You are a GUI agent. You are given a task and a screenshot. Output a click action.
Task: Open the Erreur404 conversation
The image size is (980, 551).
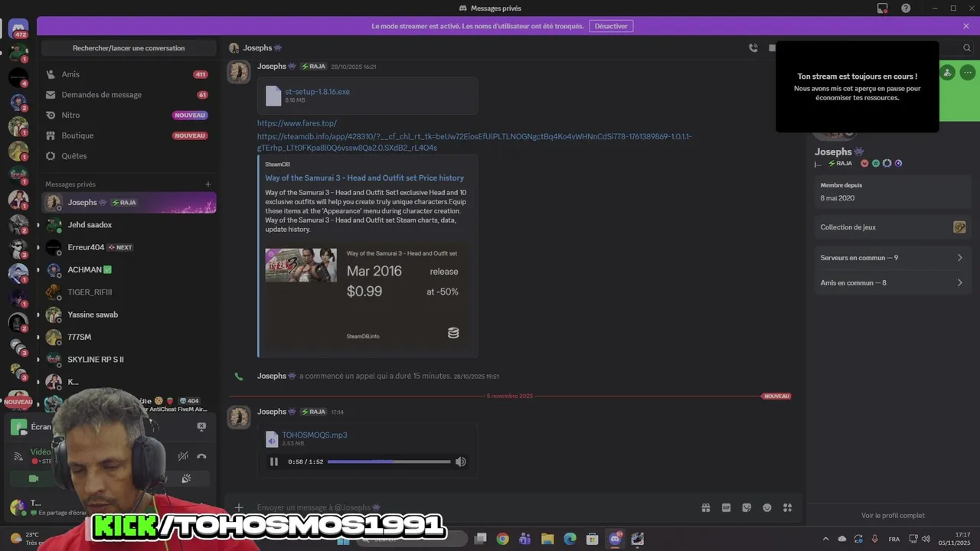click(x=129, y=247)
